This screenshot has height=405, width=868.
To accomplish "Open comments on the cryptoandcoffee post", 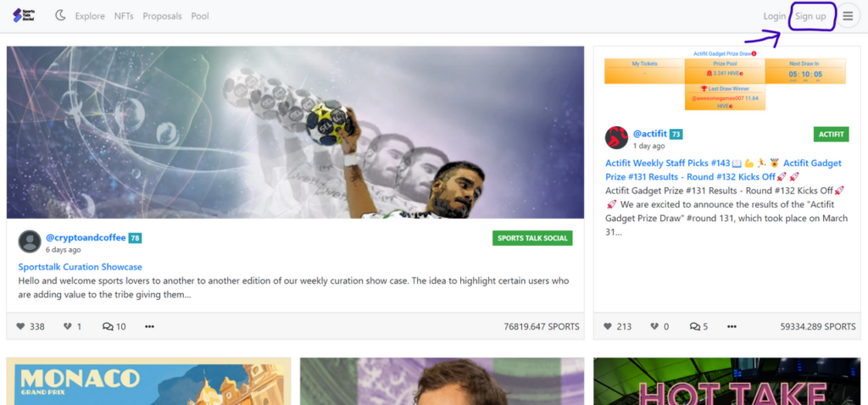I will pyautogui.click(x=108, y=326).
